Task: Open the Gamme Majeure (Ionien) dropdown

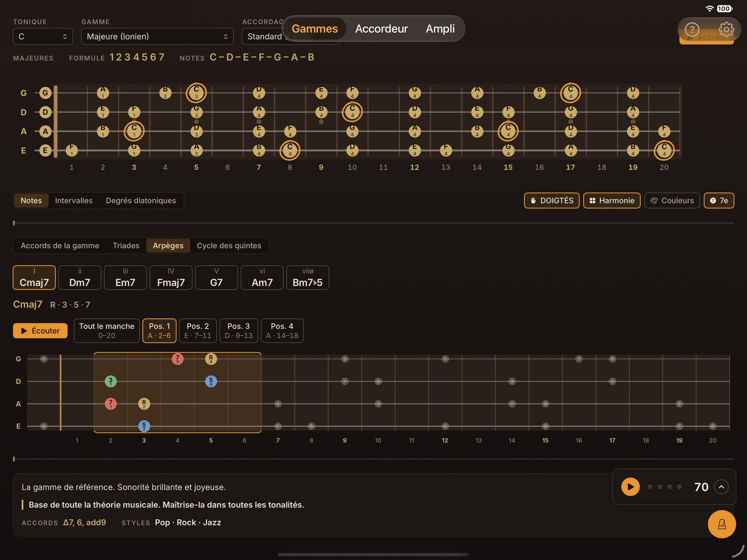Action: pos(157,36)
